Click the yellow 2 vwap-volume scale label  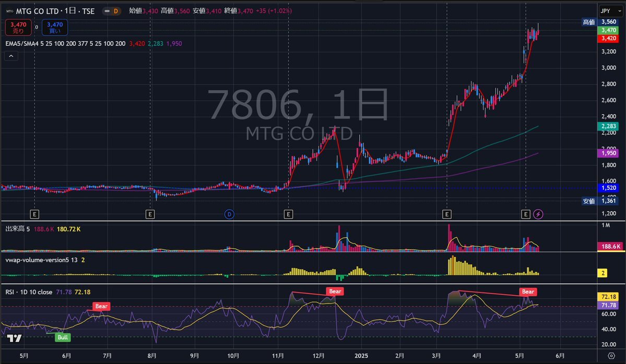603,273
